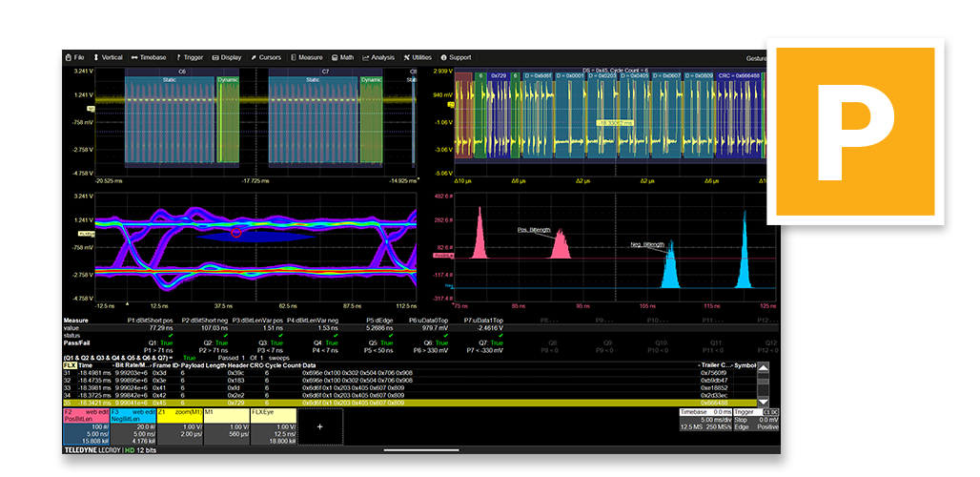The height and width of the screenshot is (477, 980).
Task: Click the Math menu icon
Action: click(x=334, y=57)
